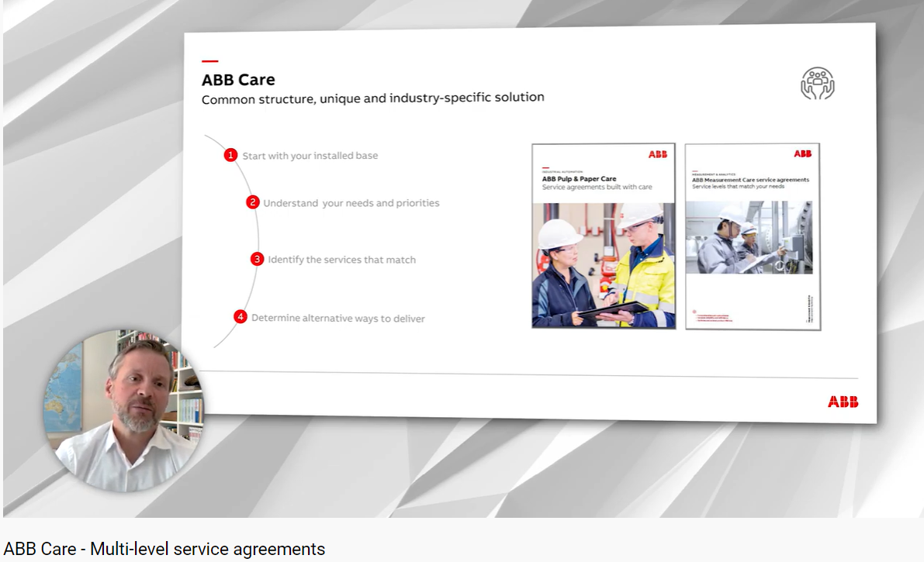
Task: Click ABB logo on Measurement Care brochure
Action: click(x=802, y=153)
